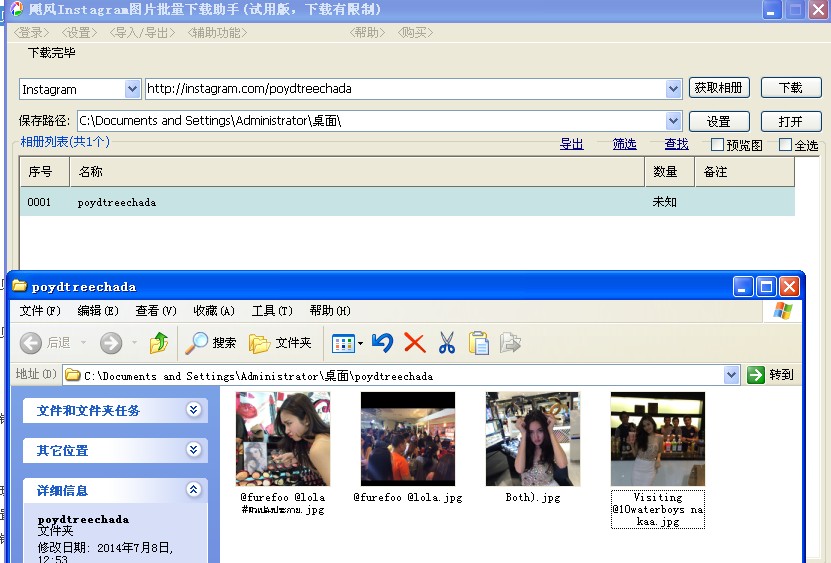Viewport: 831px width, 563px height.
Task: Open the 设置 menu in downloader menubar
Action: pyautogui.click(x=79, y=33)
